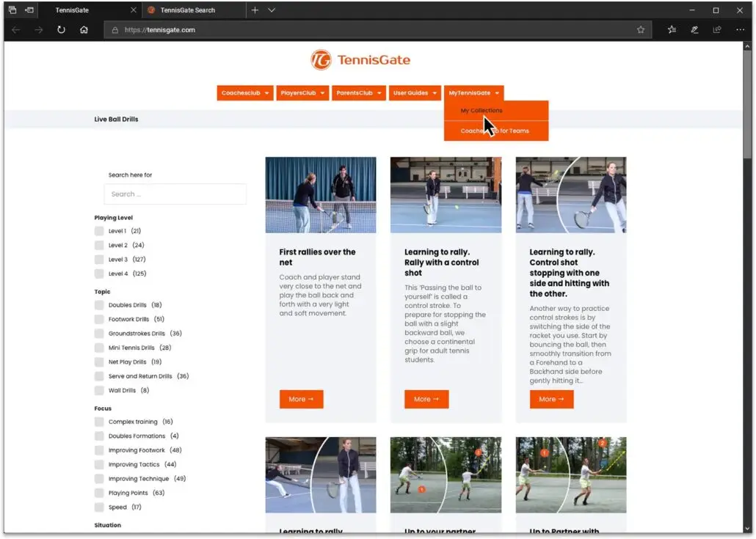This screenshot has height=539, width=756.
Task: Bookmark page with the star icon
Action: point(640,30)
